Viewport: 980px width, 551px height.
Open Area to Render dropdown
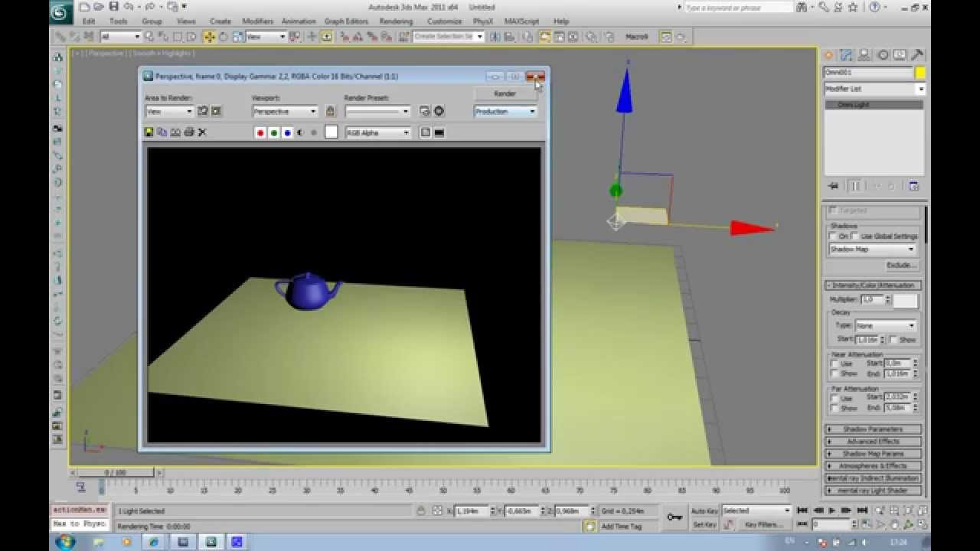[169, 111]
